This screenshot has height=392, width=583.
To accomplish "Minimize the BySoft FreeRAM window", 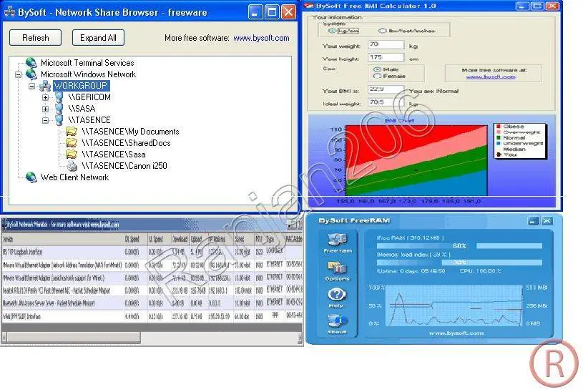I will tap(533, 221).
